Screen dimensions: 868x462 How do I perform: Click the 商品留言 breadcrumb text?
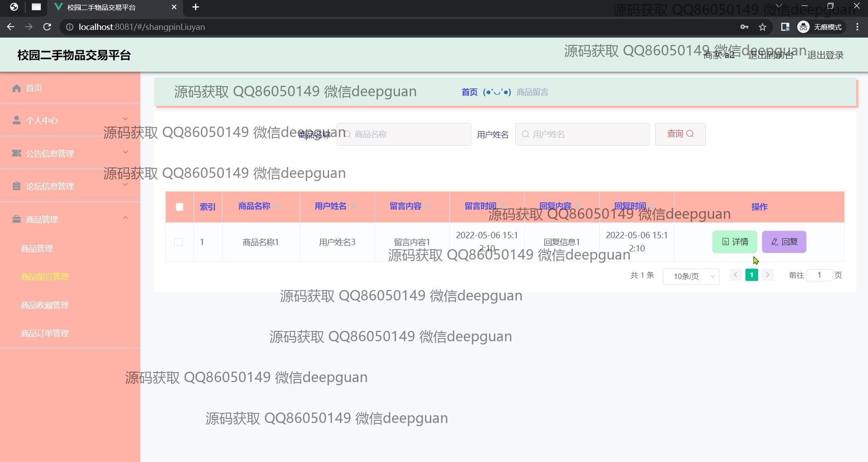532,93
